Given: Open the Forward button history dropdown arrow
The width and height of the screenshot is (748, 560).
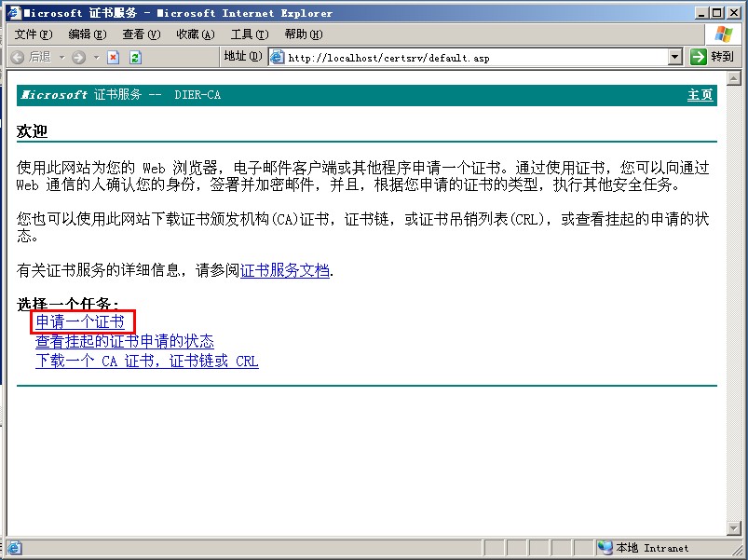Looking at the screenshot, I should coord(96,57).
